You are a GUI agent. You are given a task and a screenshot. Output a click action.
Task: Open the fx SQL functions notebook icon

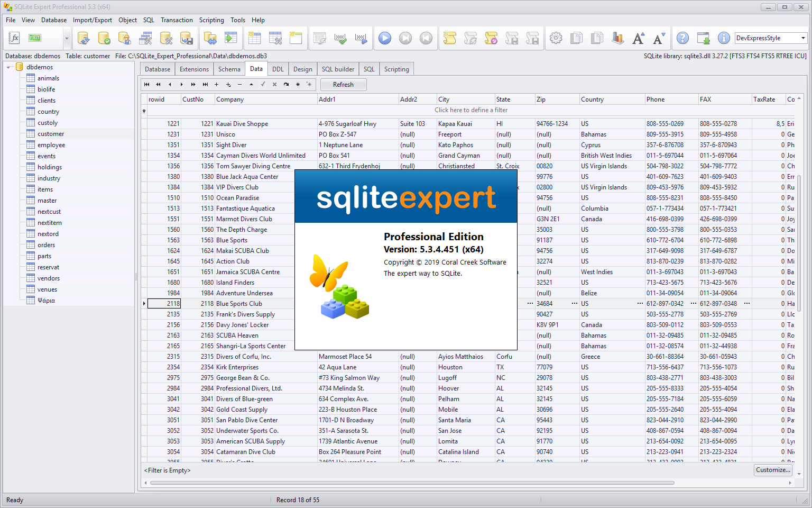coord(14,38)
